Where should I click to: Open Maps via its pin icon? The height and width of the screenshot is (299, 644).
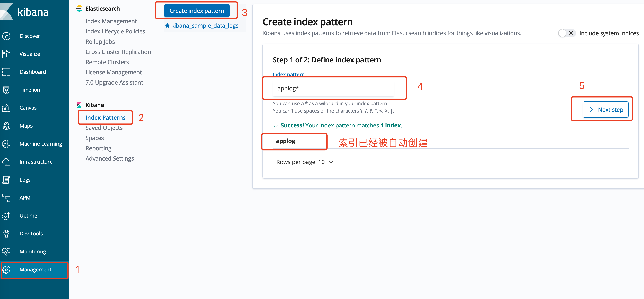pyautogui.click(x=6, y=126)
